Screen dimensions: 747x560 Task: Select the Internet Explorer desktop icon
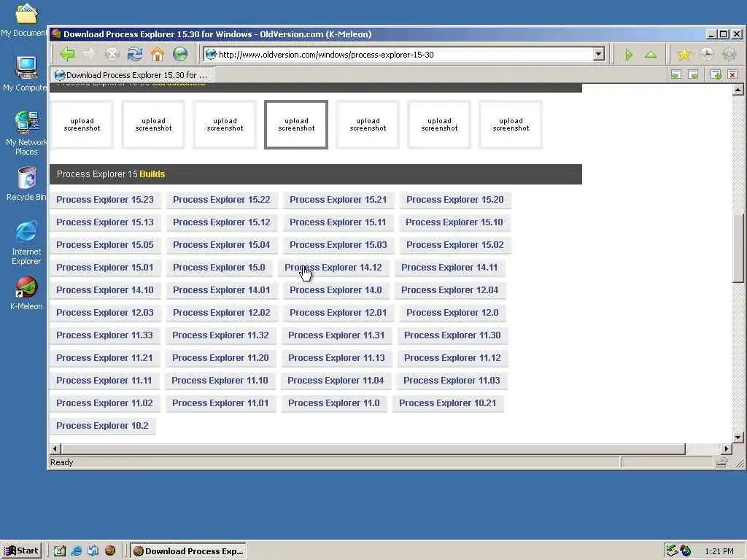26,242
